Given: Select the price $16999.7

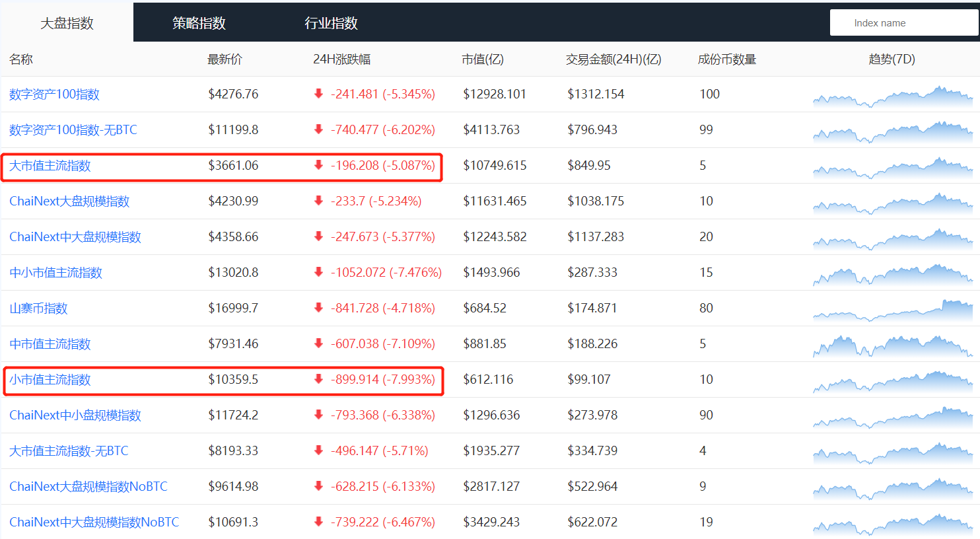Looking at the screenshot, I should coord(233,308).
